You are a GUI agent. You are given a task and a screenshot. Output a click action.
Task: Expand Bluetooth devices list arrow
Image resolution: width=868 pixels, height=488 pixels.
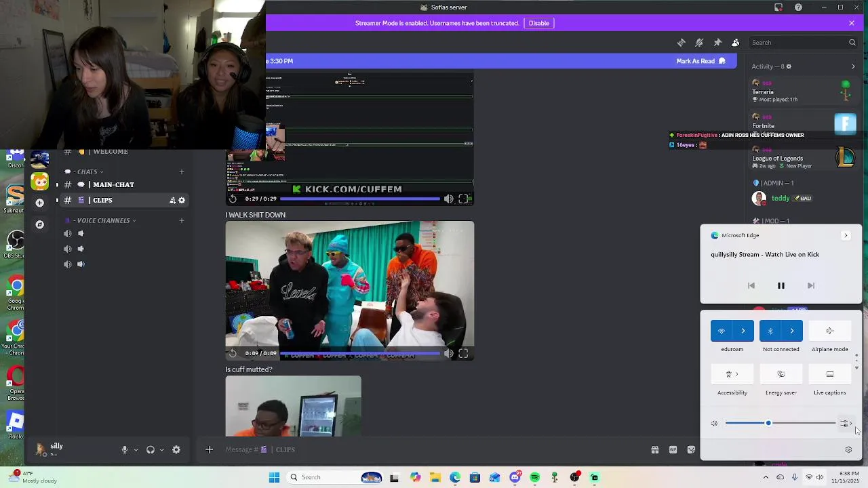[x=792, y=331]
